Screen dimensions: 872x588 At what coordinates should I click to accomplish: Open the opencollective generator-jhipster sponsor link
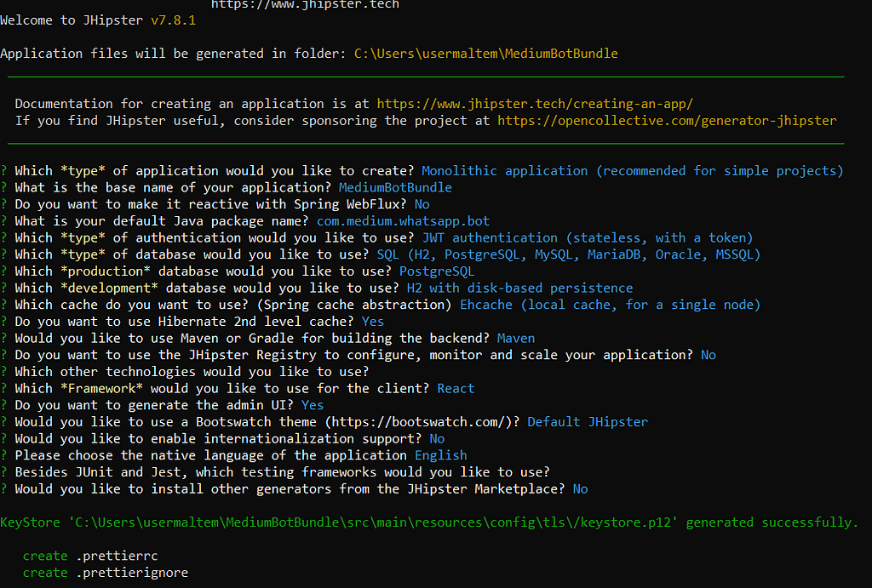(667, 121)
